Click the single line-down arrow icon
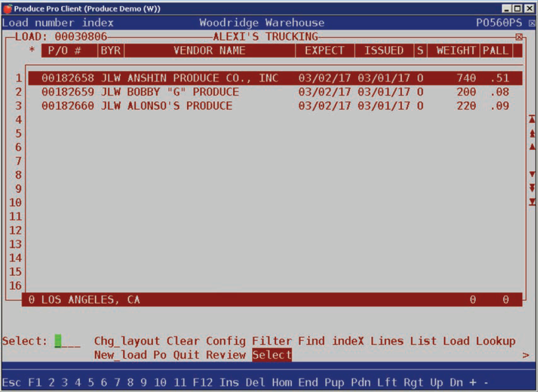The image size is (538, 392). (532, 175)
